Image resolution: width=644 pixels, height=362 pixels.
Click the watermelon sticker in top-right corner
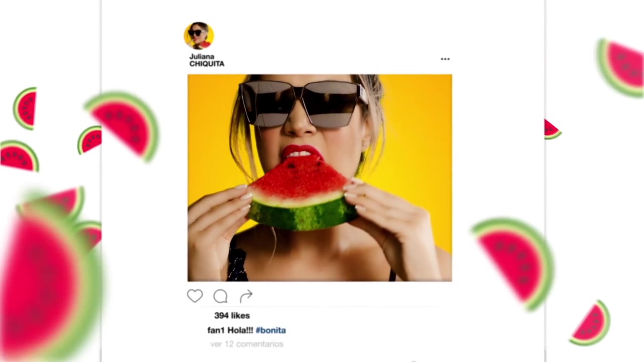(621, 67)
